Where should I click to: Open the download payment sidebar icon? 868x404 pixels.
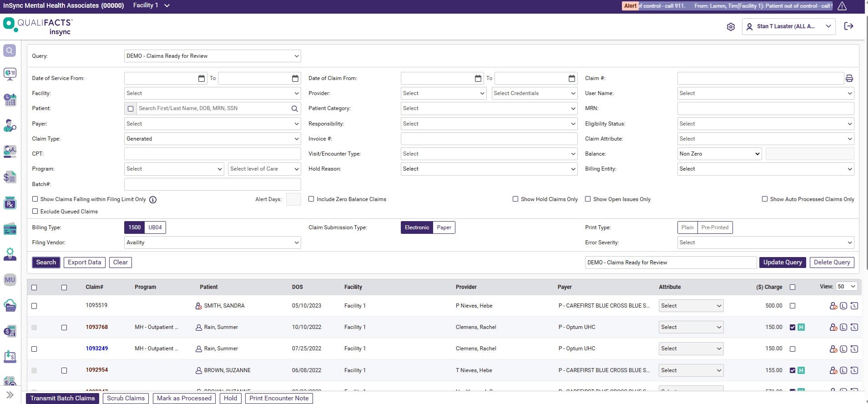point(10,357)
